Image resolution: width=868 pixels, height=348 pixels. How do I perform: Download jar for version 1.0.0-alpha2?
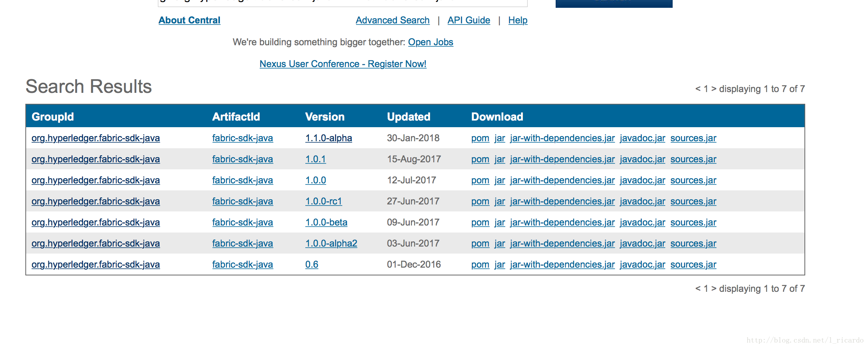(x=500, y=243)
